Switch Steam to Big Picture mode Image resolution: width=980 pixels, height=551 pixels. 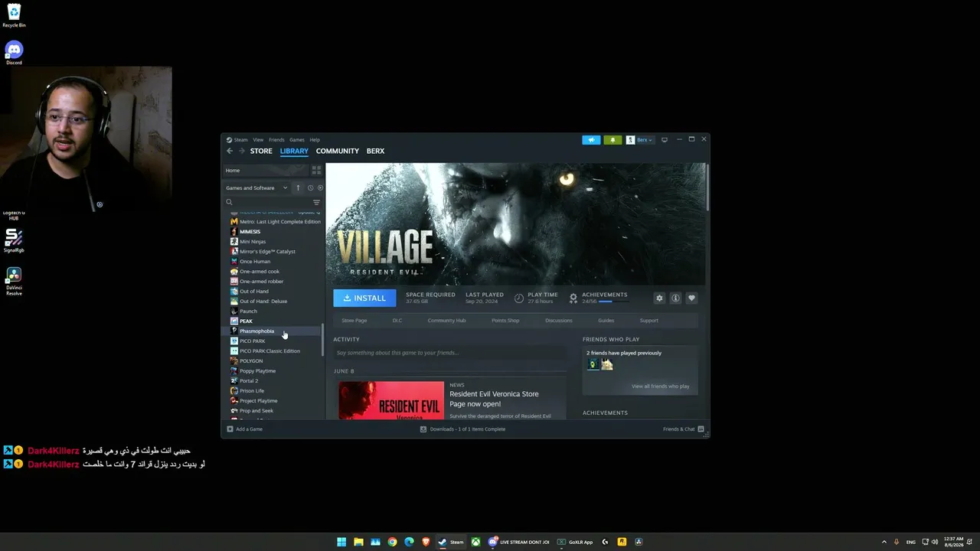tap(665, 140)
